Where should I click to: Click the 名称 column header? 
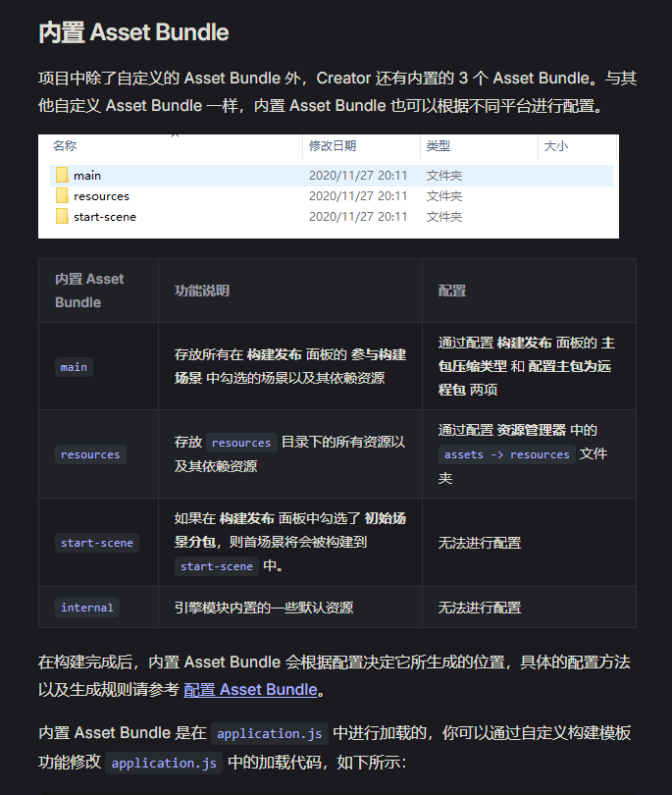[65, 146]
